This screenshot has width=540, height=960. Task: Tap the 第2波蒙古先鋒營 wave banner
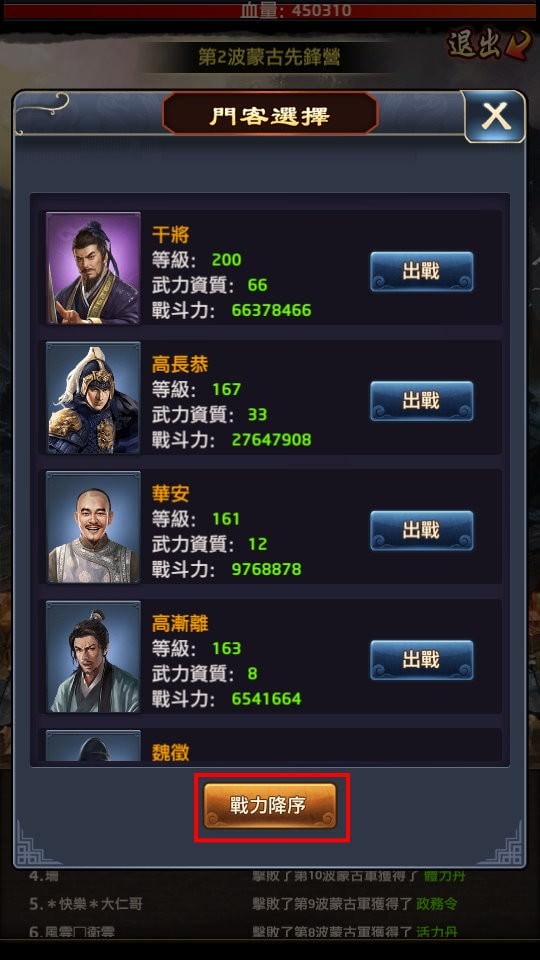click(x=269, y=57)
